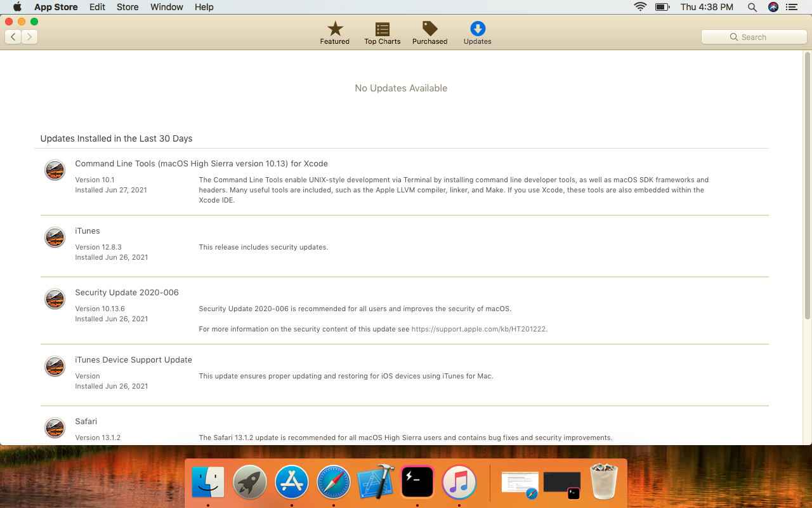Image resolution: width=812 pixels, height=508 pixels.
Task: Click the iOS devices updating and restoring description
Action: coord(346,376)
